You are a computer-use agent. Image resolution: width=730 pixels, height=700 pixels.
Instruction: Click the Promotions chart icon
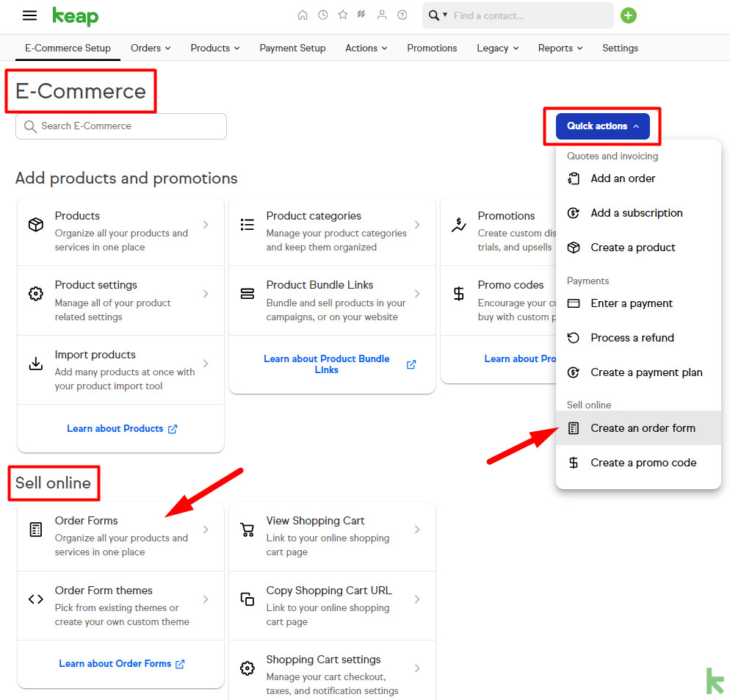tap(458, 225)
